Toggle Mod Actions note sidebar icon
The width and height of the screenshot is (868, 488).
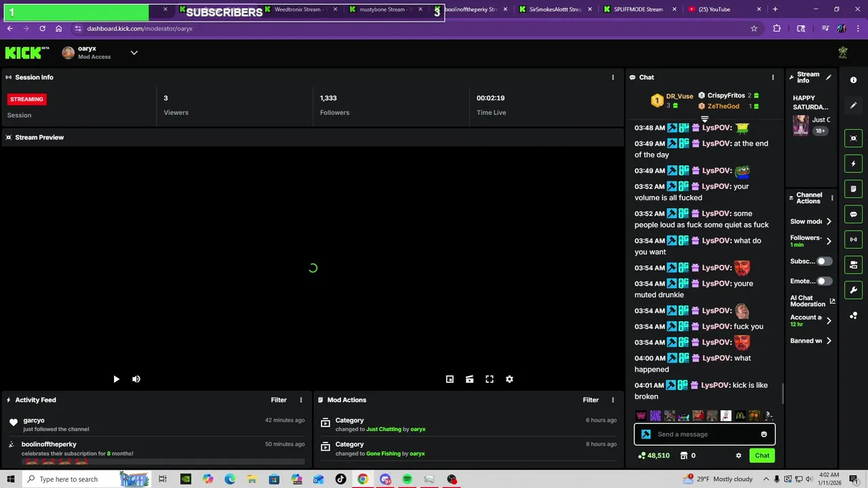853,188
